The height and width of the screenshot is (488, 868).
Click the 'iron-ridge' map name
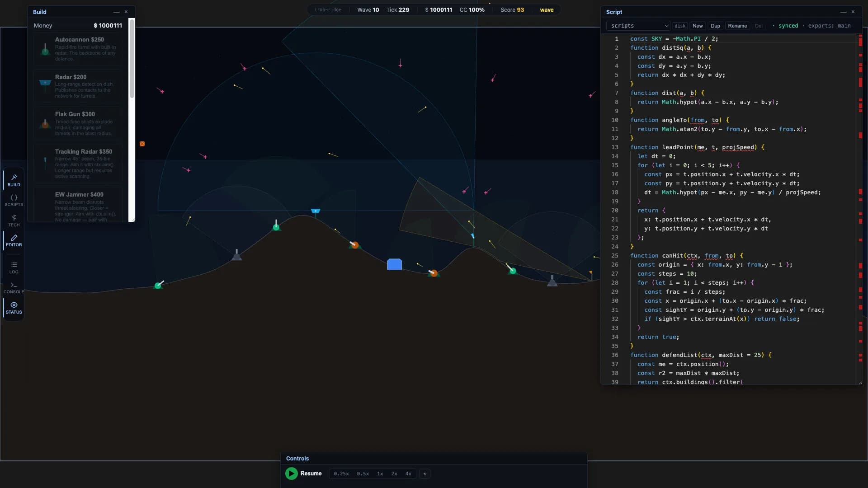[x=328, y=10]
